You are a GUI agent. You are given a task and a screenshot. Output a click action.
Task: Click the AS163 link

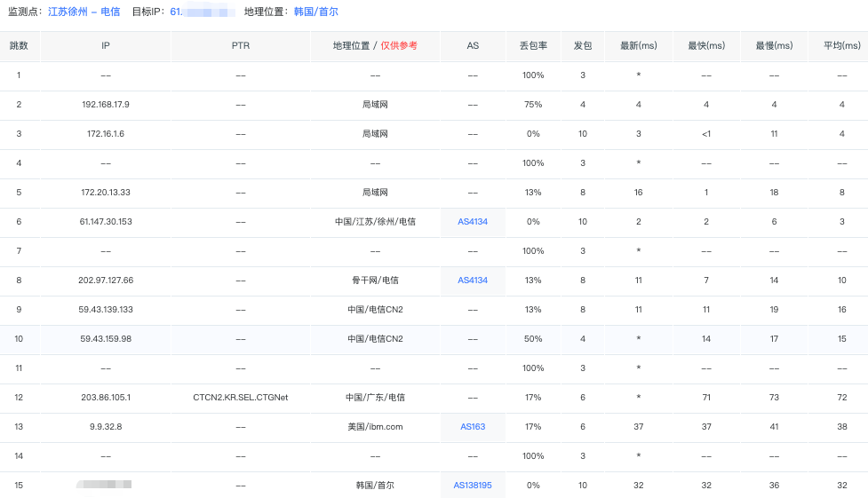click(x=473, y=427)
